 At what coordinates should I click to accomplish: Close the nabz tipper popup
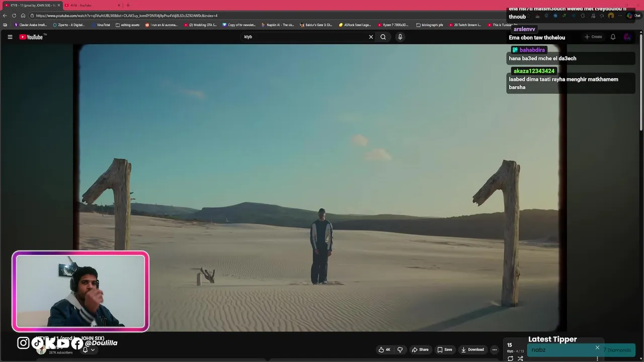pos(597,347)
